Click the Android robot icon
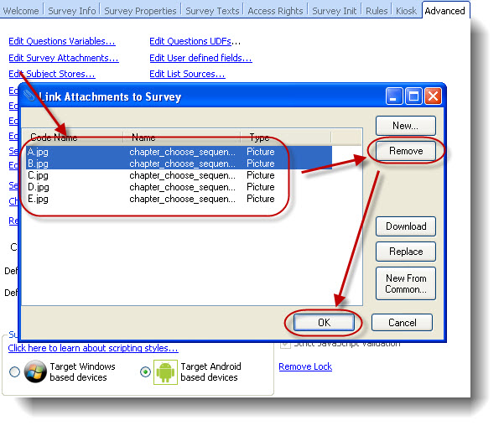 (x=165, y=371)
